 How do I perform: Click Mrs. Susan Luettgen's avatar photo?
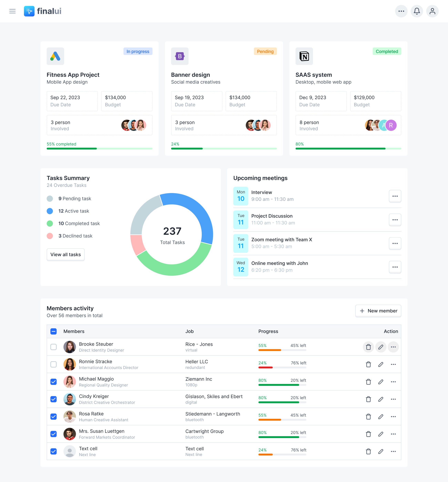point(70,434)
